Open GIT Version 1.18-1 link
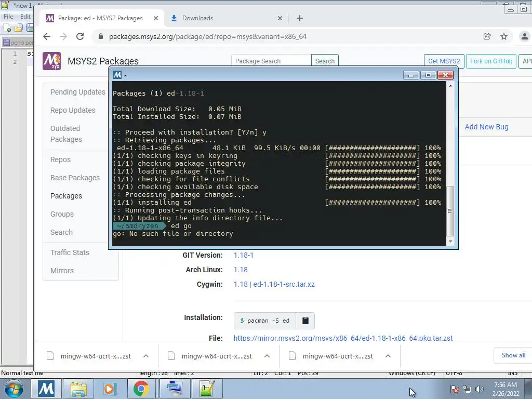Screen dimensions: 532x399 click(243, 255)
